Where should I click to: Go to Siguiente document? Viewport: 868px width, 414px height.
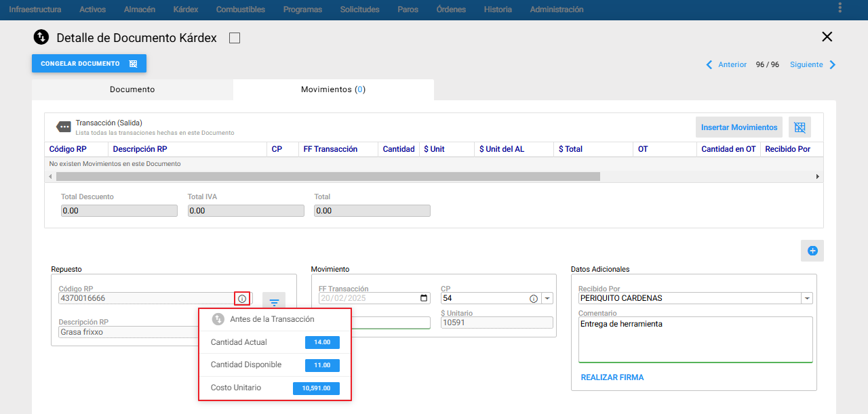click(806, 65)
